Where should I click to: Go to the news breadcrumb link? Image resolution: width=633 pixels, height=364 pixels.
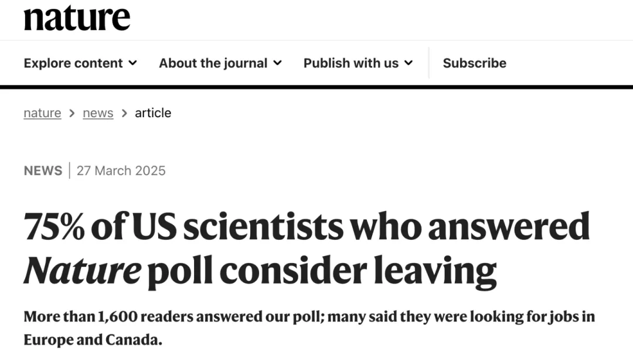pyautogui.click(x=98, y=113)
